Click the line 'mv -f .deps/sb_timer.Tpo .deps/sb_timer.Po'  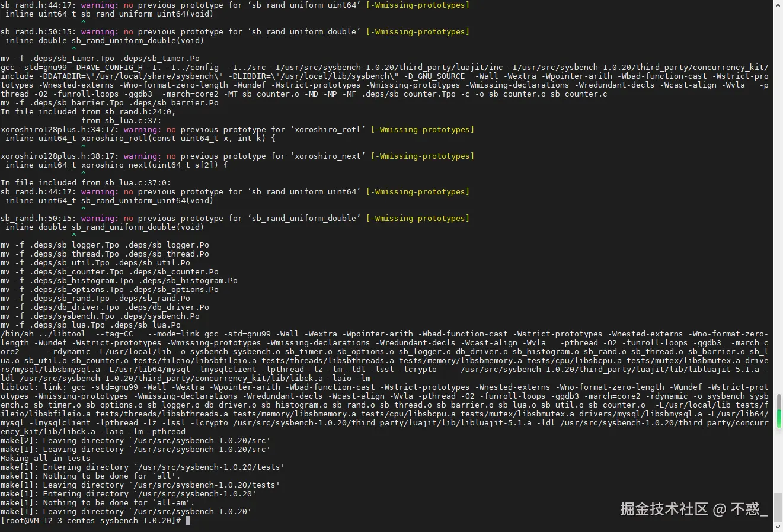click(x=100, y=58)
